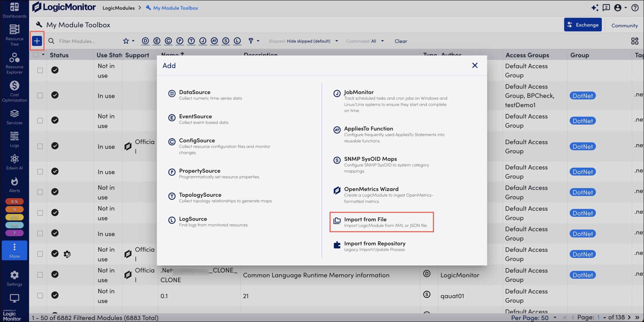Filter by LogSource L toolbar icon

[237, 41]
